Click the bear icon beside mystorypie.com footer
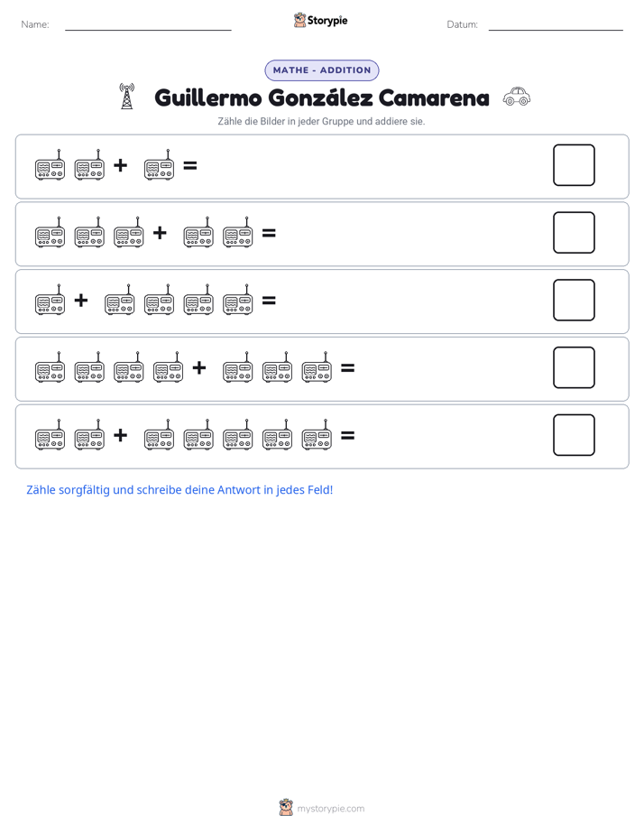The image size is (644, 834). coord(286,808)
